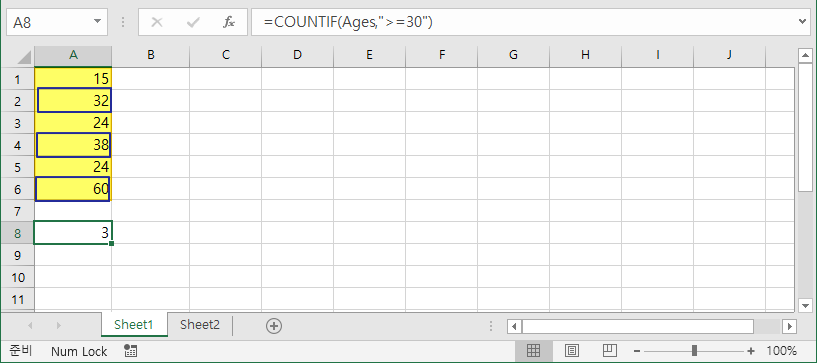
Task: Click the horizontal scrollbar left arrow
Action: point(514,327)
